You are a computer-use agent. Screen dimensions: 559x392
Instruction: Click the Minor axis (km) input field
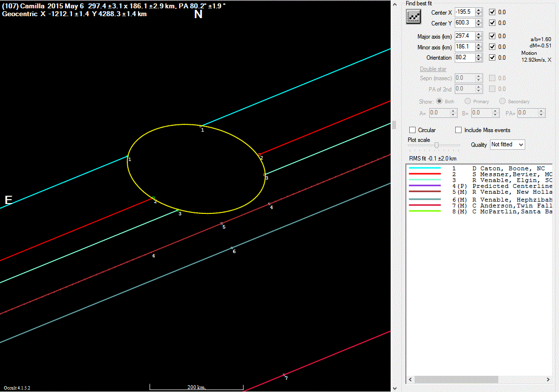coord(465,46)
